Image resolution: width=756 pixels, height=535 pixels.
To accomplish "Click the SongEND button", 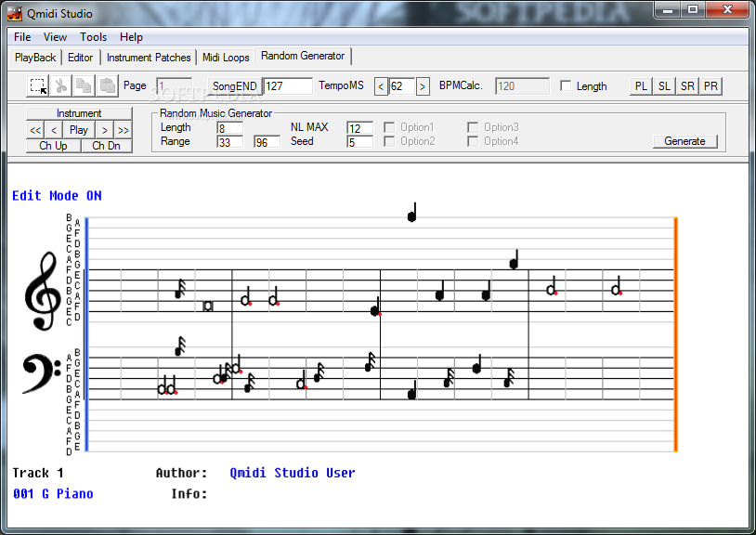I will 235,86.
